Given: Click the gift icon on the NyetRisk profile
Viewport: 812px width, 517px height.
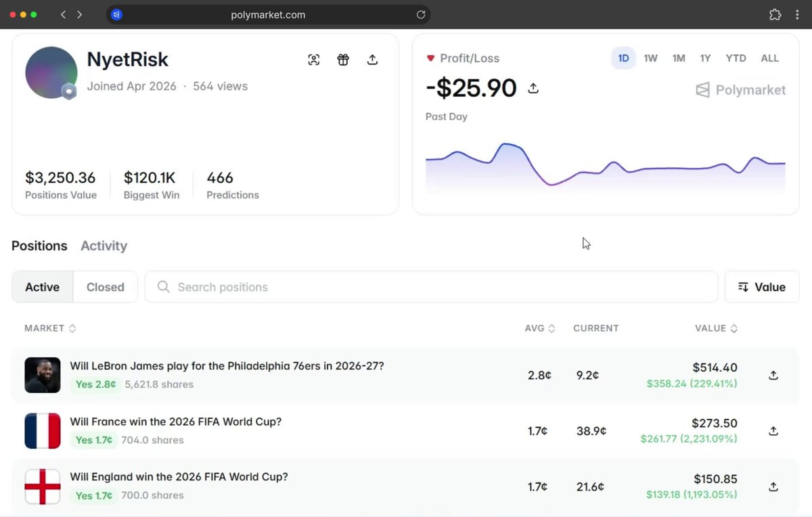Looking at the screenshot, I should 343,60.
